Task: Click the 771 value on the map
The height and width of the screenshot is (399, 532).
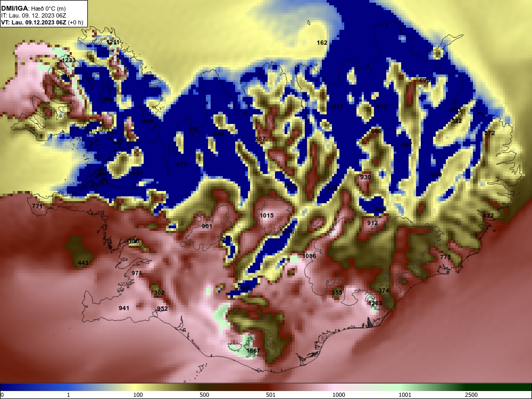Action: [x=37, y=206]
